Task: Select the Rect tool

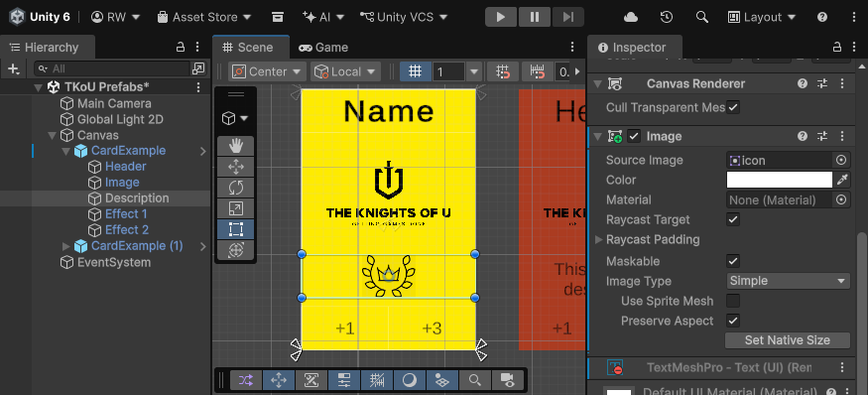Action: [x=236, y=229]
